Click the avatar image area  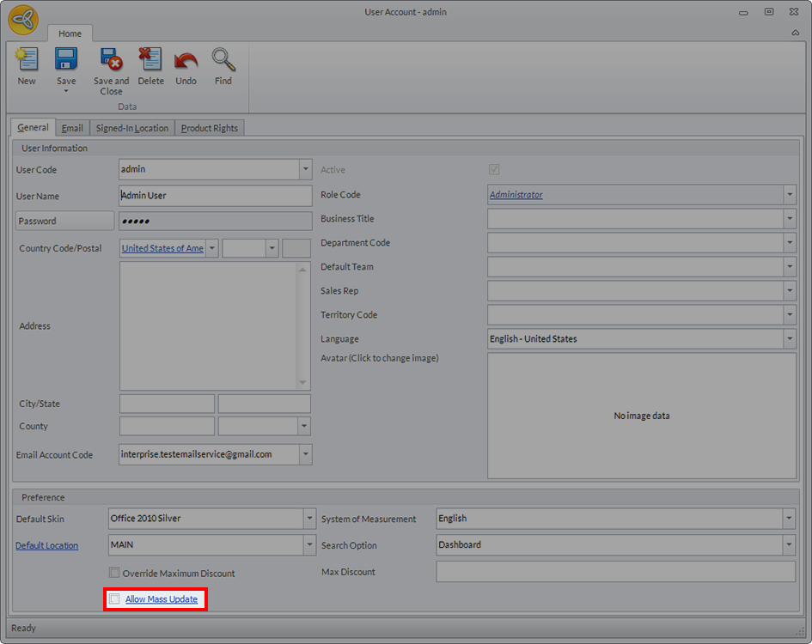click(x=642, y=416)
